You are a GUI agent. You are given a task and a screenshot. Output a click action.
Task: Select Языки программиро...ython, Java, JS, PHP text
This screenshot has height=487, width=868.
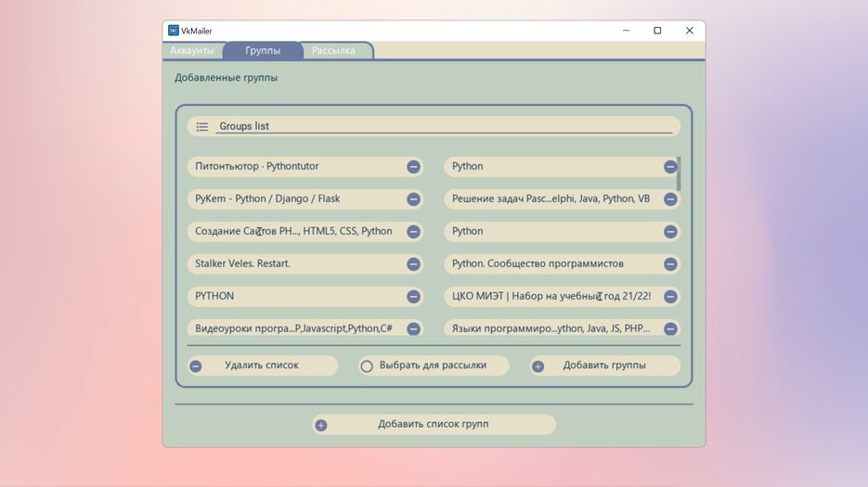tap(551, 328)
